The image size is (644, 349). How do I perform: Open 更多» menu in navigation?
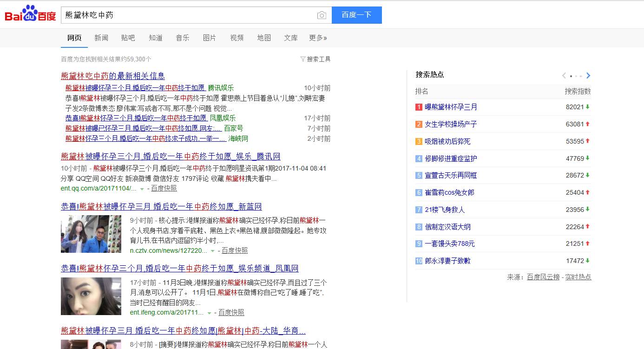click(x=318, y=38)
